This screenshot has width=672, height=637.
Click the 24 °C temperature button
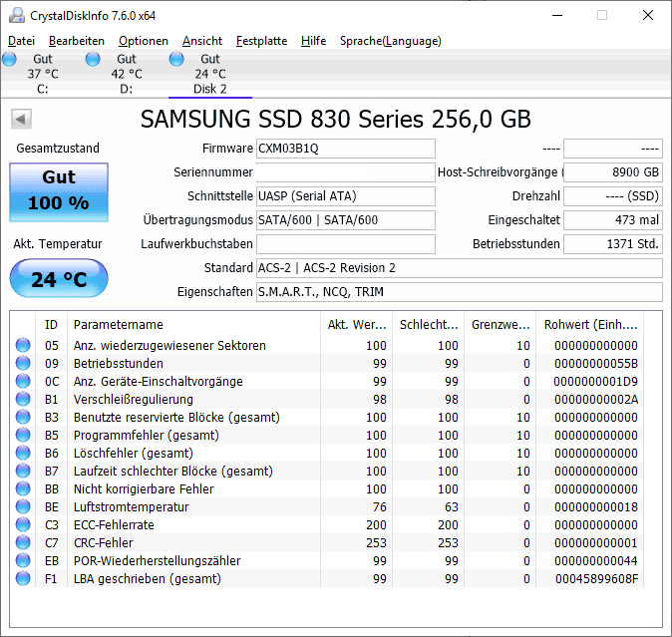[59, 279]
